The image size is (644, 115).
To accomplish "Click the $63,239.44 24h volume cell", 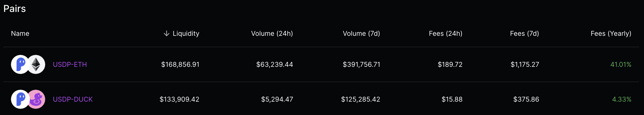I will (274, 64).
